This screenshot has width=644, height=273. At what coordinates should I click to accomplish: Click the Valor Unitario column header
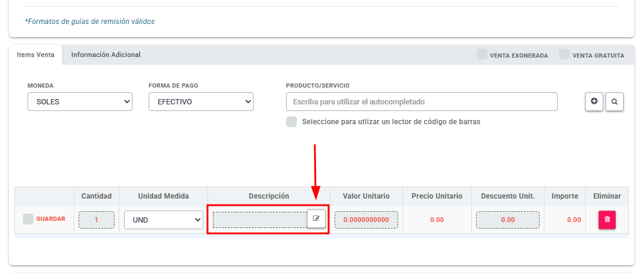pos(366,196)
